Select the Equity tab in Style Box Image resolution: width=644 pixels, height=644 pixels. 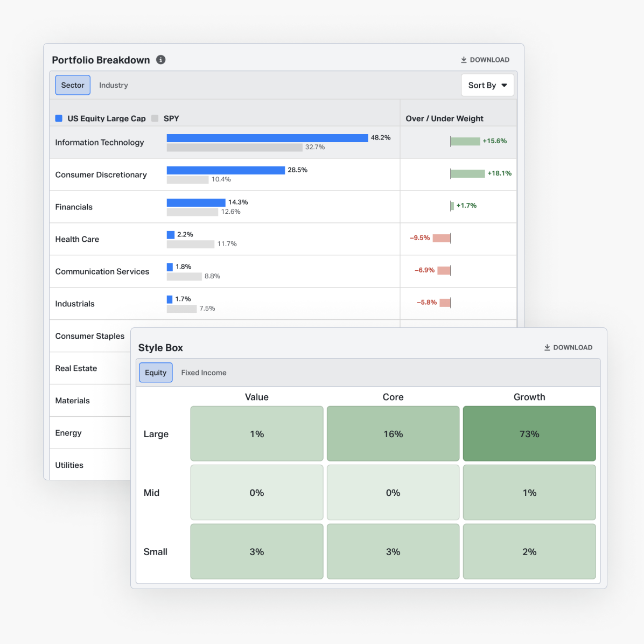click(156, 373)
